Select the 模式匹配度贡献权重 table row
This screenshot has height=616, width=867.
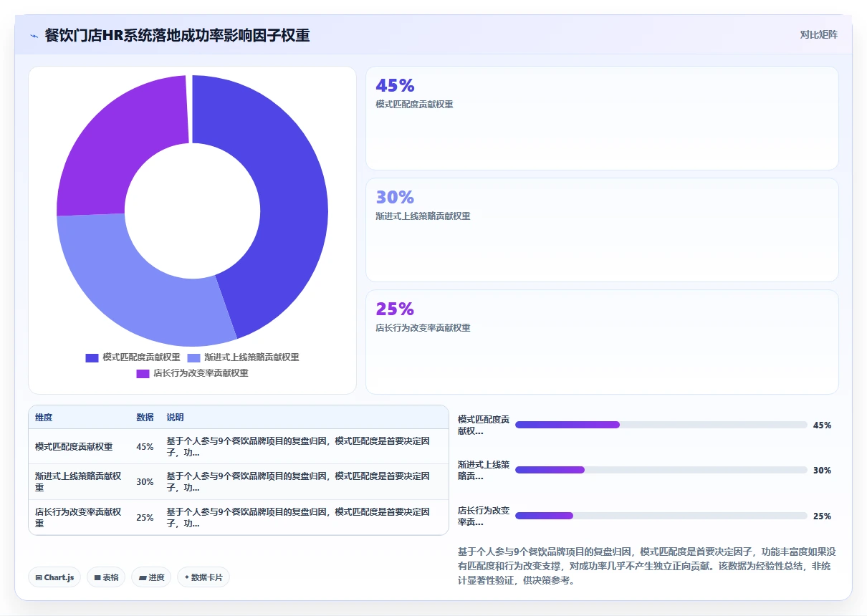point(239,446)
